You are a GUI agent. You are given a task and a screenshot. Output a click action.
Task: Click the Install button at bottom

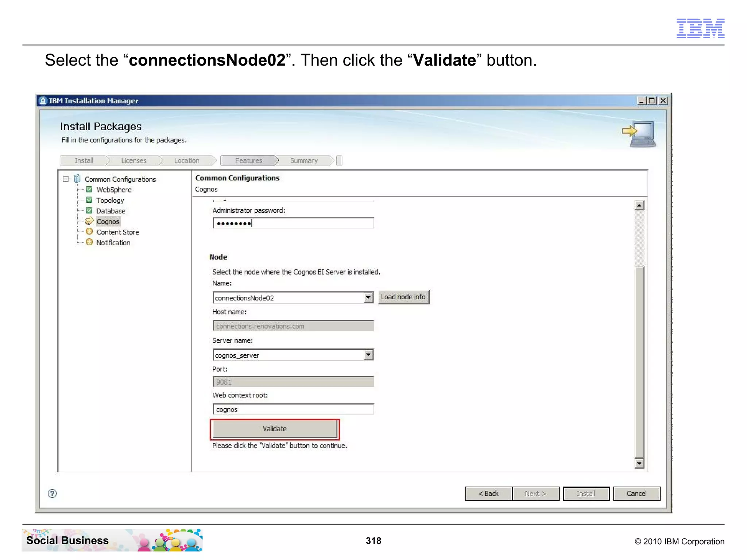pos(586,493)
